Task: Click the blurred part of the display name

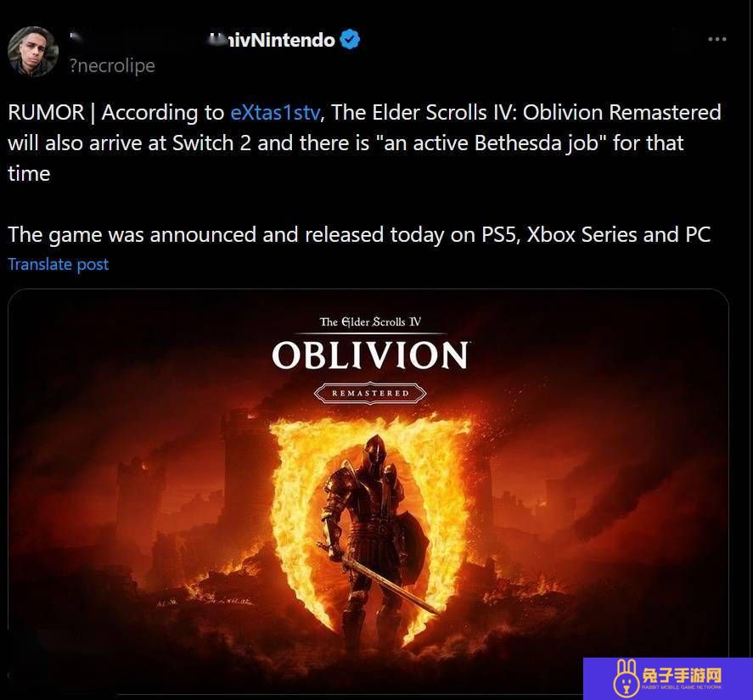Action: 139,40
